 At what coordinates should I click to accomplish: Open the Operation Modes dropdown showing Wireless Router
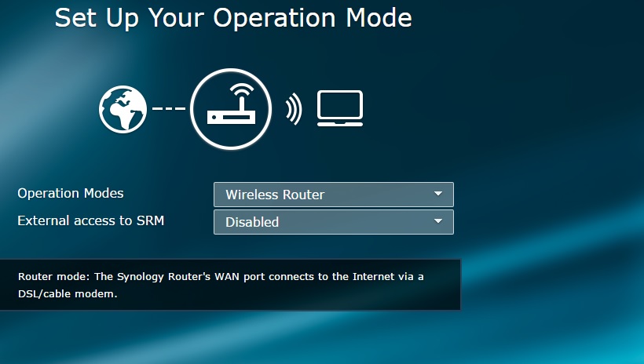[334, 195]
